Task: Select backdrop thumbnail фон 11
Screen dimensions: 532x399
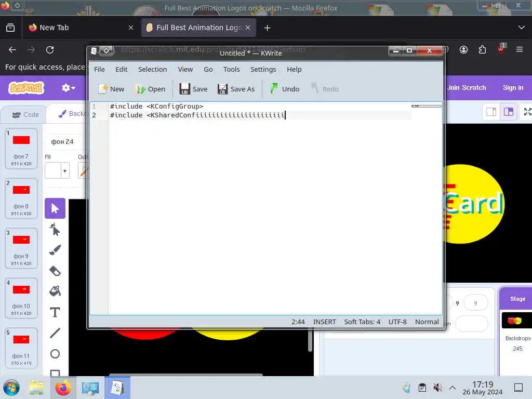Action: pos(21,348)
